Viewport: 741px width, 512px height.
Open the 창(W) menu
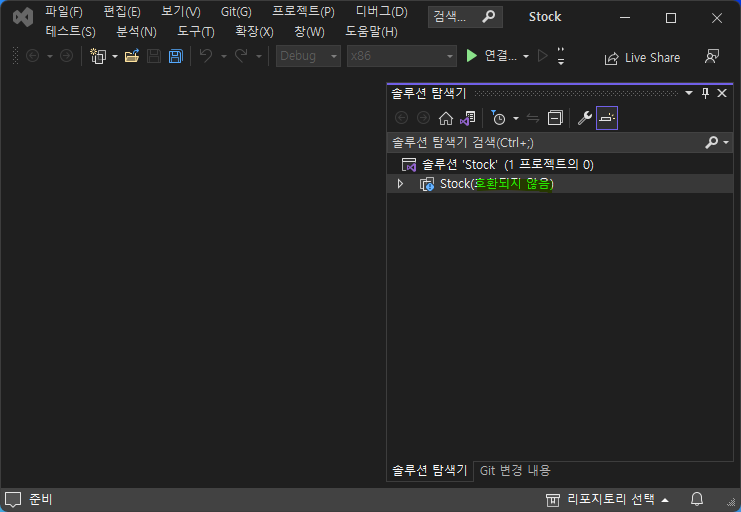[309, 32]
